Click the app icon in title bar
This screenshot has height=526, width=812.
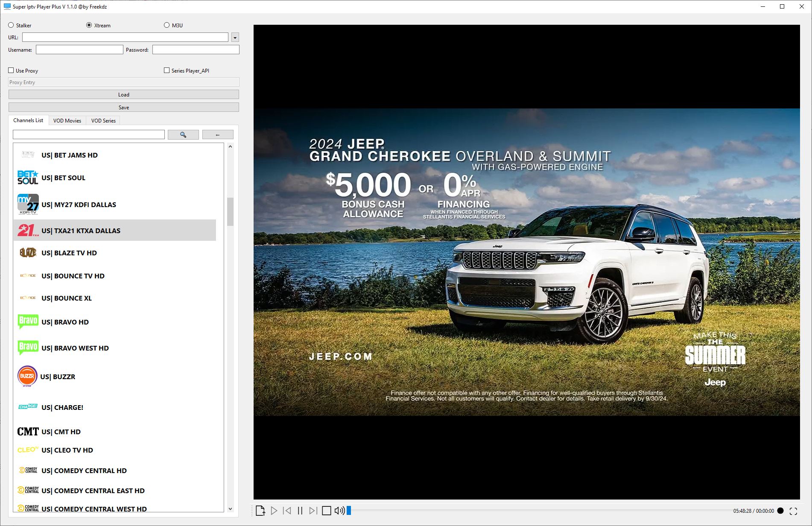(x=7, y=6)
